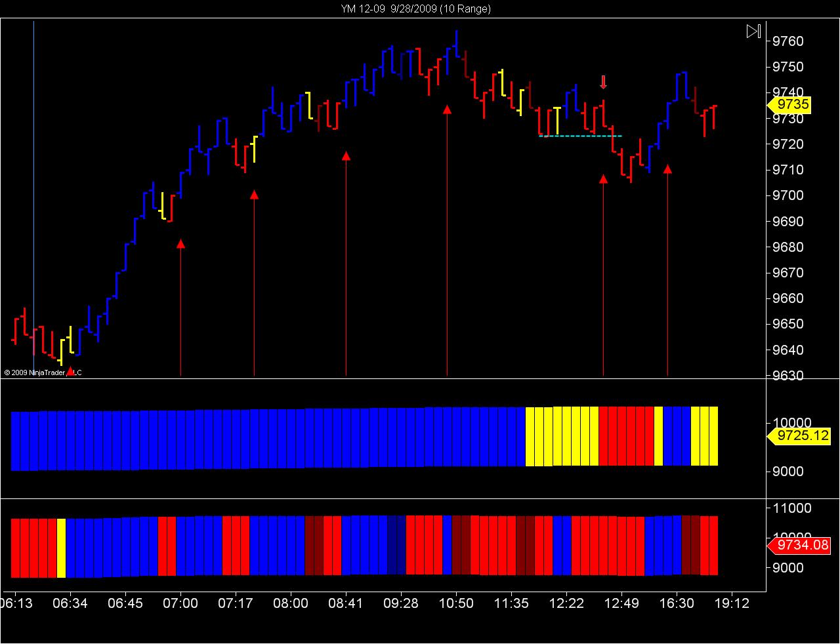Select the yellow 9735 current price marker
Screen dimensions: 840x644
(789, 105)
